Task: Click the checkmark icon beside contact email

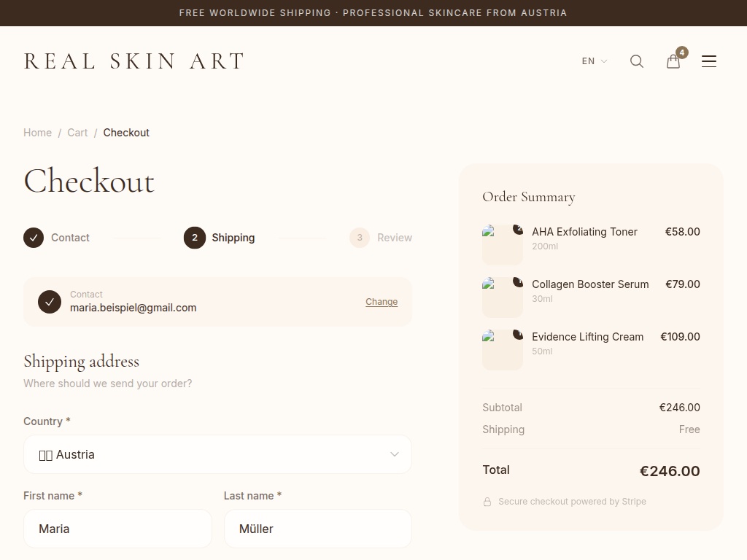Action: pyautogui.click(x=50, y=301)
